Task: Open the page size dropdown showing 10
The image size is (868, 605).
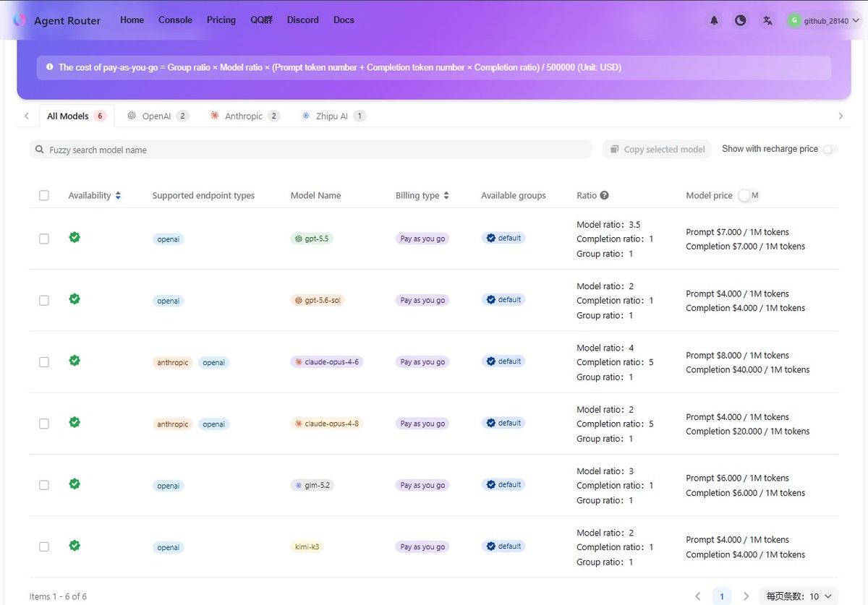Action: click(x=799, y=596)
